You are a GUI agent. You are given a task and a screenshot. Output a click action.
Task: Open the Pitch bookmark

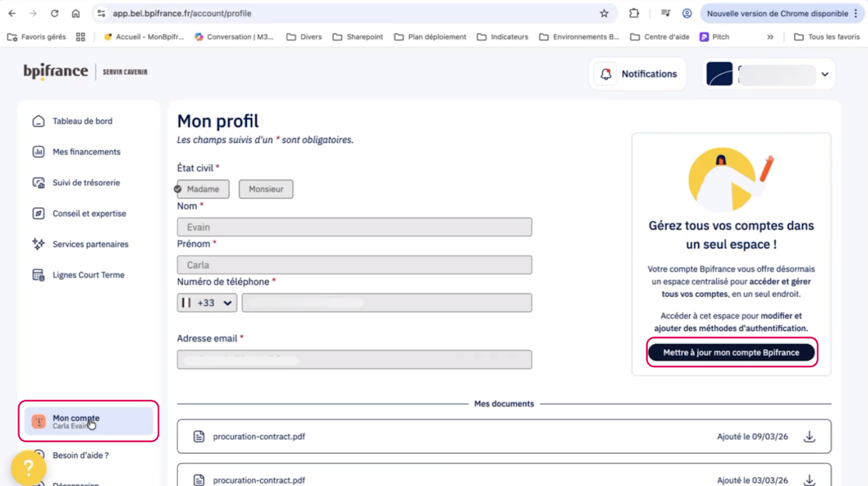point(715,37)
